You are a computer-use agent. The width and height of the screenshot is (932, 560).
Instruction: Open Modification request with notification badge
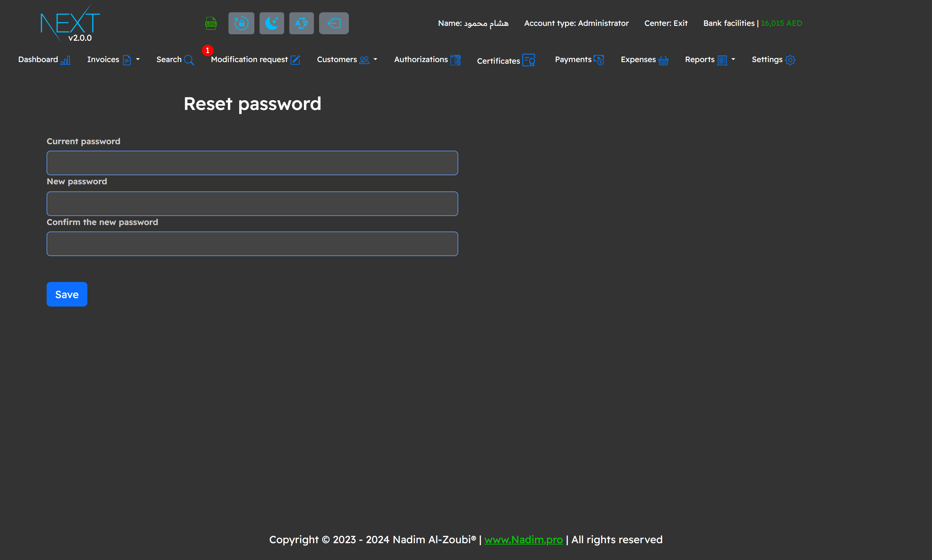point(255,59)
